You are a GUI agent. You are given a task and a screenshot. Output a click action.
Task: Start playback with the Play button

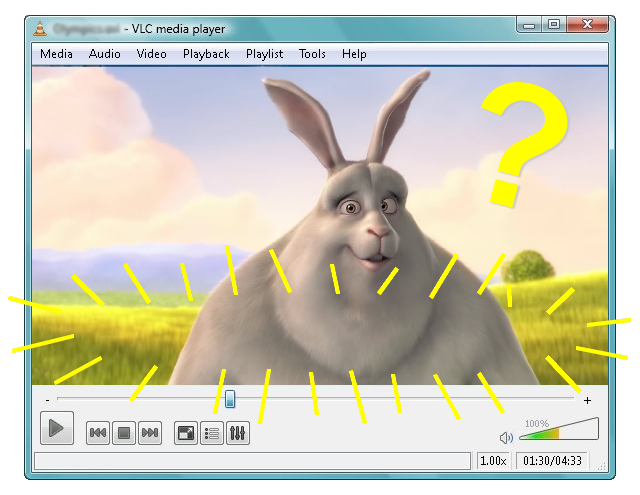(57, 428)
